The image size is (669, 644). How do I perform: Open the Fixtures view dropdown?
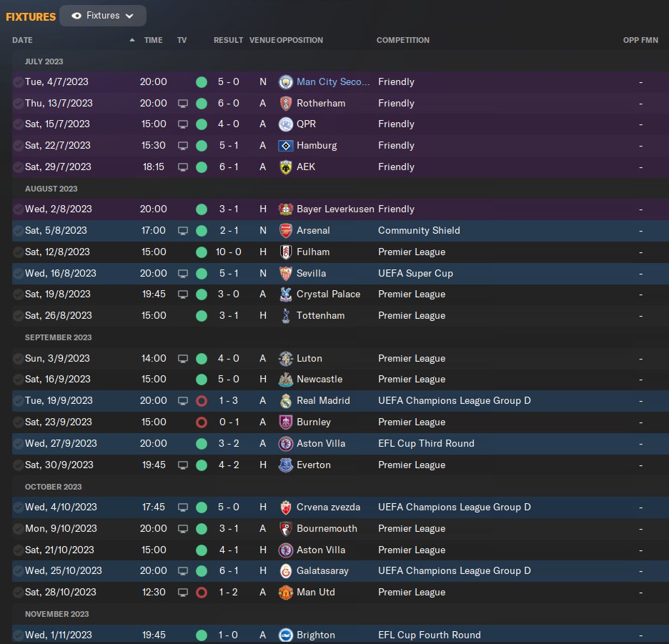103,16
